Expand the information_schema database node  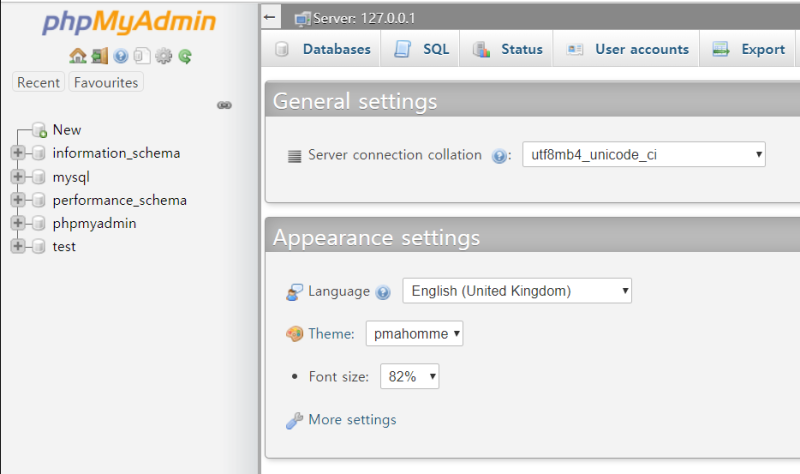click(x=18, y=153)
